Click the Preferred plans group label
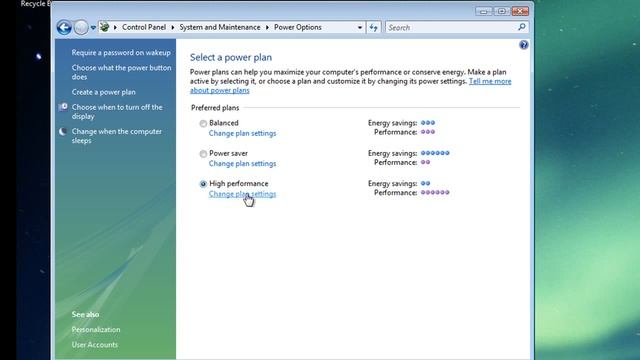640x360 pixels. tap(215, 108)
